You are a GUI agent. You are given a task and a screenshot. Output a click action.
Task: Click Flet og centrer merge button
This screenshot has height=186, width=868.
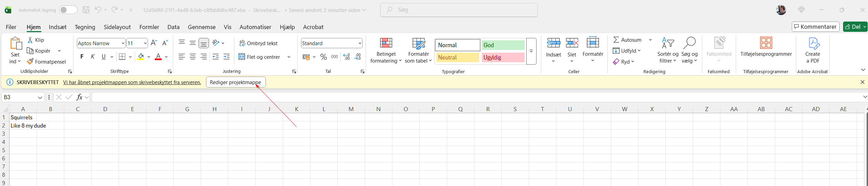[260, 57]
